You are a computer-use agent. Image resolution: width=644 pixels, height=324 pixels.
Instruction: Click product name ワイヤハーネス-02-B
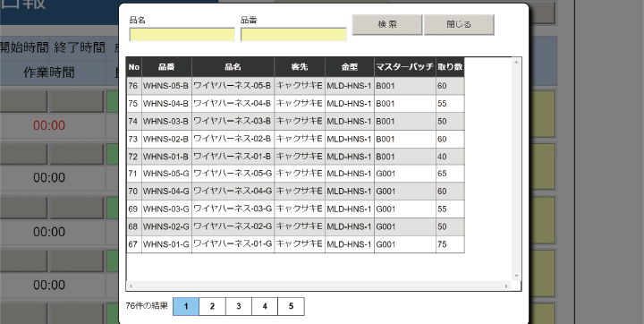232,139
